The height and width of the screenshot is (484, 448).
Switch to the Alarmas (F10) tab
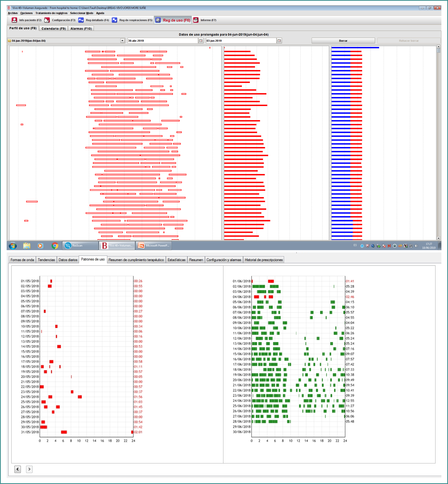point(81,29)
